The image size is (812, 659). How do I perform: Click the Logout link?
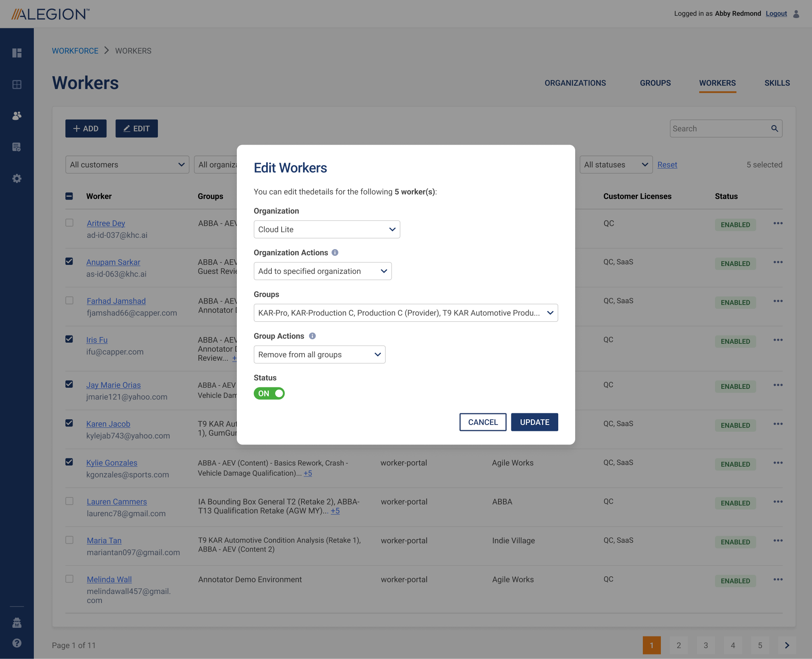(776, 14)
